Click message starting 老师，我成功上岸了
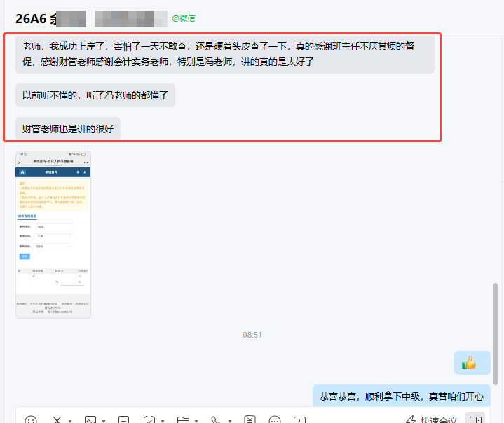Screen dimensions: 504x423 (225, 54)
